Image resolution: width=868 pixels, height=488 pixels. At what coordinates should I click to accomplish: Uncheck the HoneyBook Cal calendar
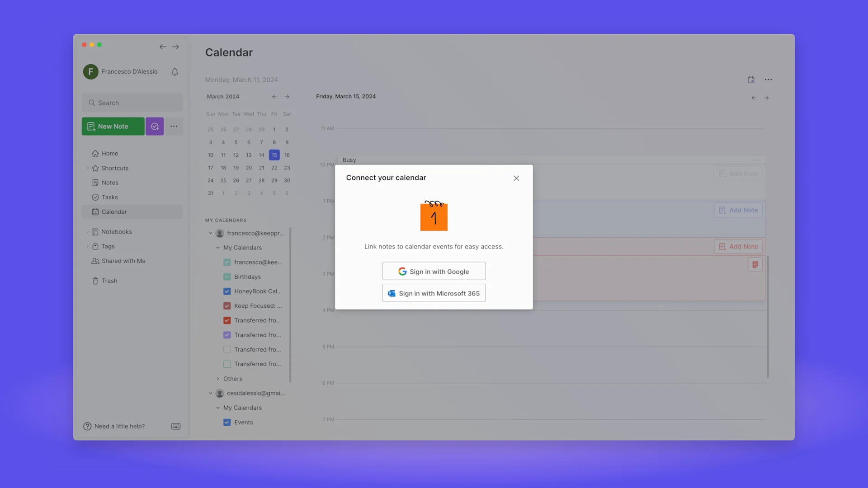point(227,291)
